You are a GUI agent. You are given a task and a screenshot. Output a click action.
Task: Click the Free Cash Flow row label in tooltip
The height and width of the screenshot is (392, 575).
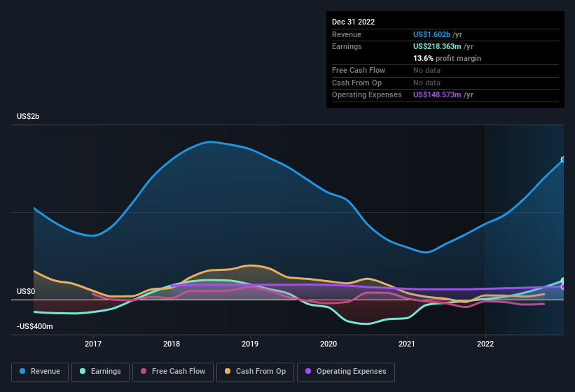359,70
